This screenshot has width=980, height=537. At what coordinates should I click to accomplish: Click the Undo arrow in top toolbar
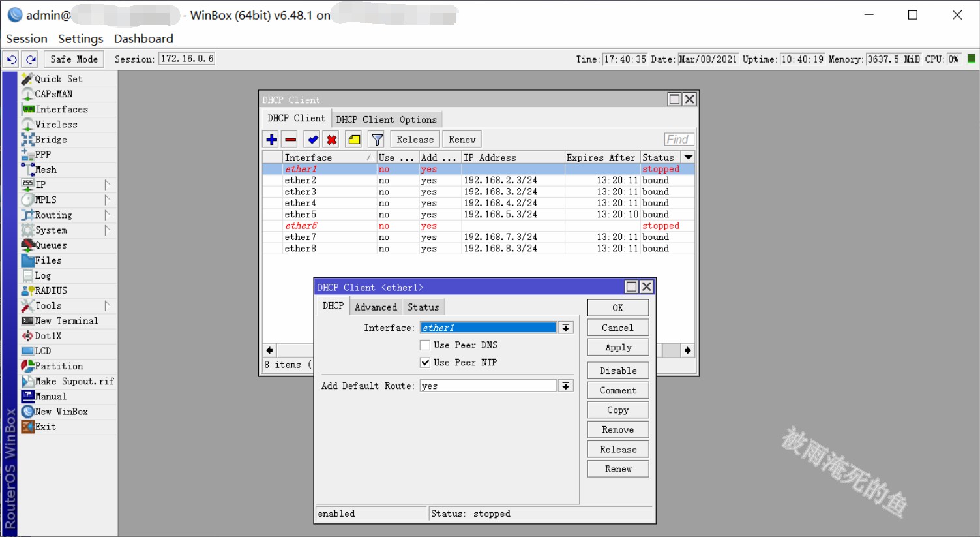point(11,59)
